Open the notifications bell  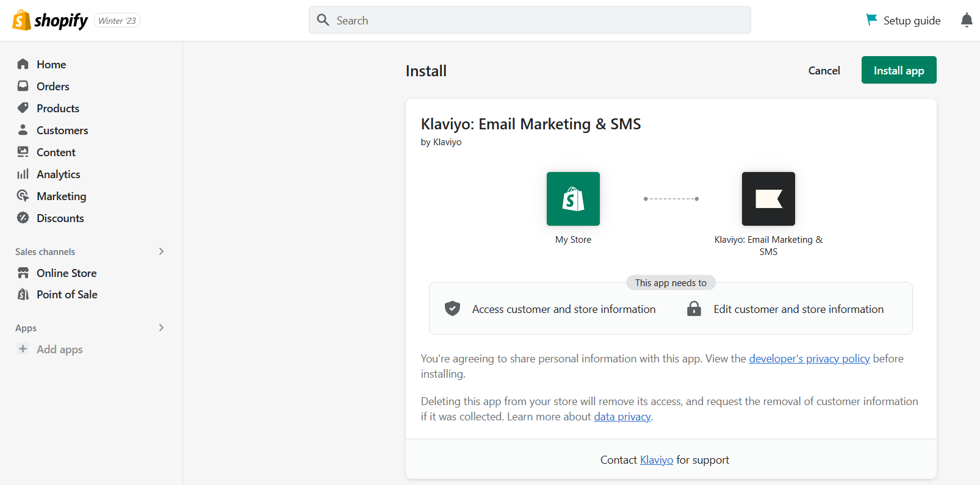click(x=967, y=20)
